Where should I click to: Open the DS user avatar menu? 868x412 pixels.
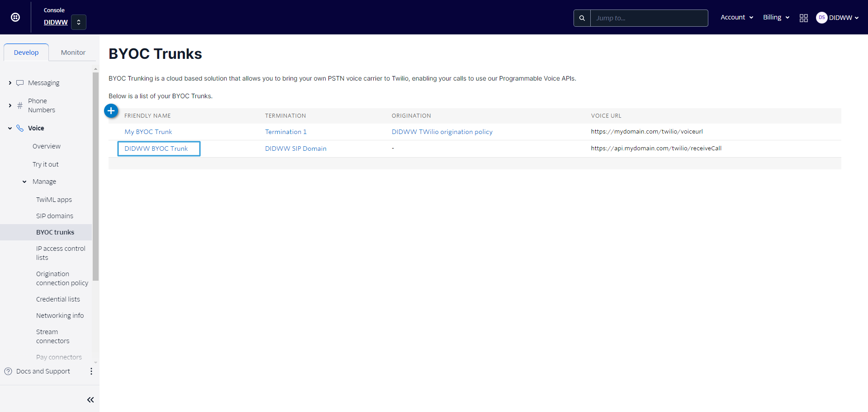click(x=821, y=17)
